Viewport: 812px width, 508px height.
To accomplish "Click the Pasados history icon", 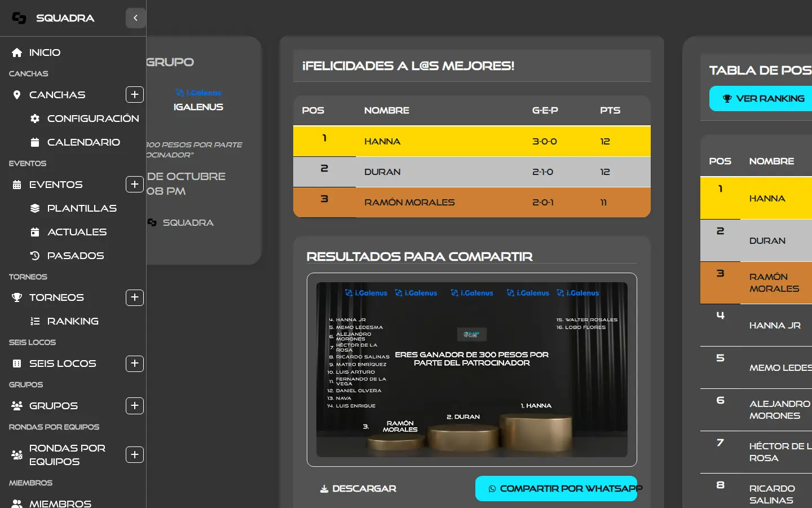I will 35,256.
